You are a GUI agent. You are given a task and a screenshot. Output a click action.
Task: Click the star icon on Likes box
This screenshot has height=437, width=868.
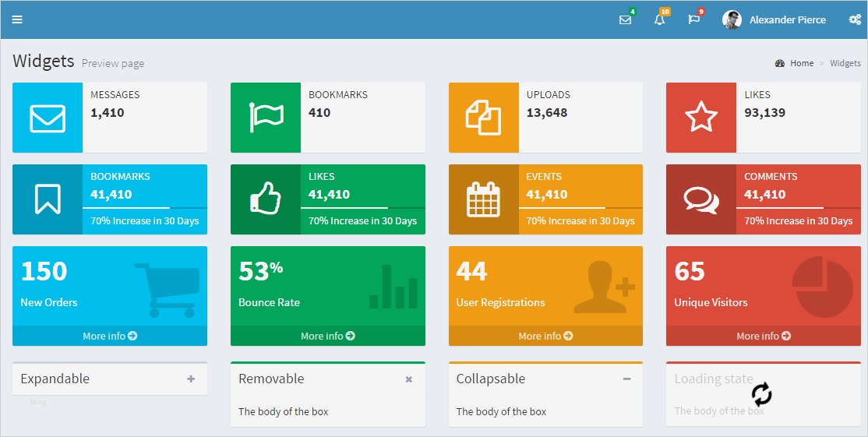[700, 117]
